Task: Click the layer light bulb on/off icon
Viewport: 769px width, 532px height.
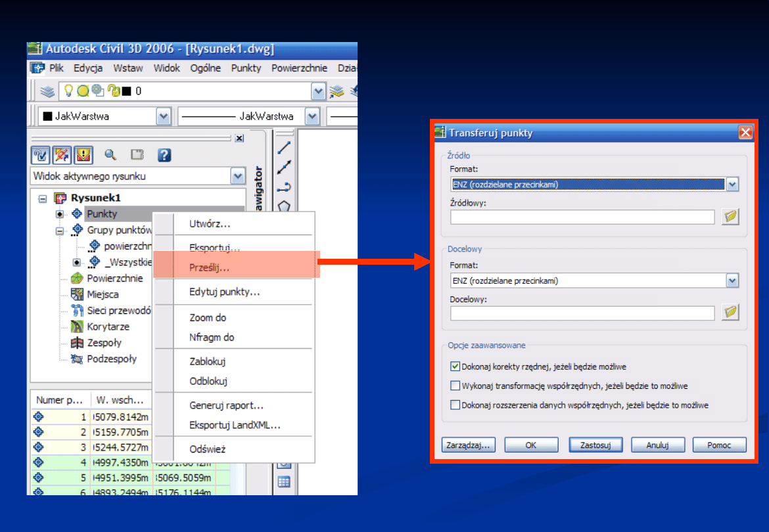Action: point(68,91)
